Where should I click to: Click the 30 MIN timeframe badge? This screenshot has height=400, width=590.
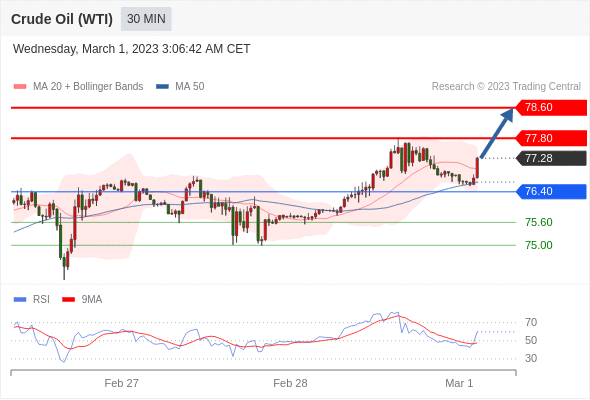146,19
